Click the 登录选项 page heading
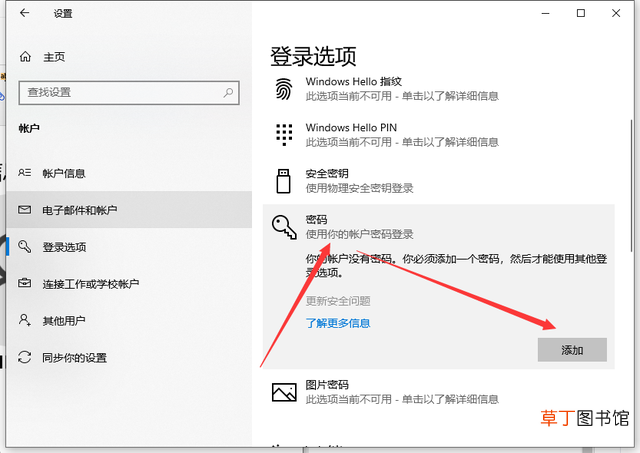Image resolution: width=640 pixels, height=453 pixels. point(313,56)
